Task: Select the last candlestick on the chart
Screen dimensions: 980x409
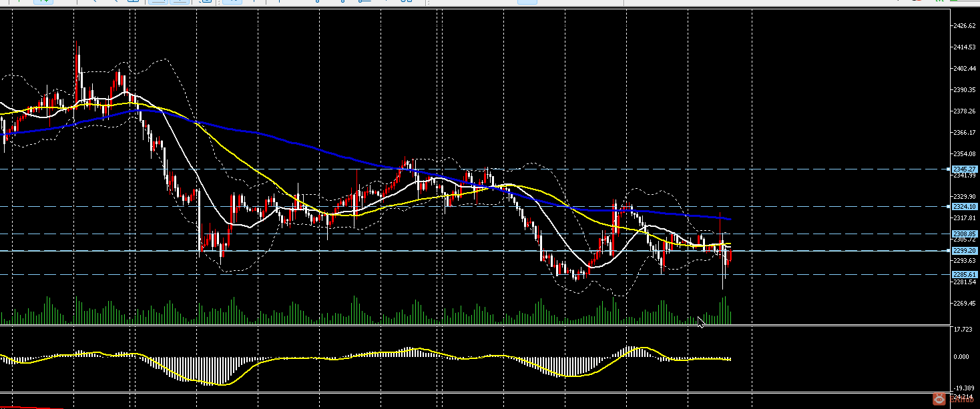Action: 730,255
